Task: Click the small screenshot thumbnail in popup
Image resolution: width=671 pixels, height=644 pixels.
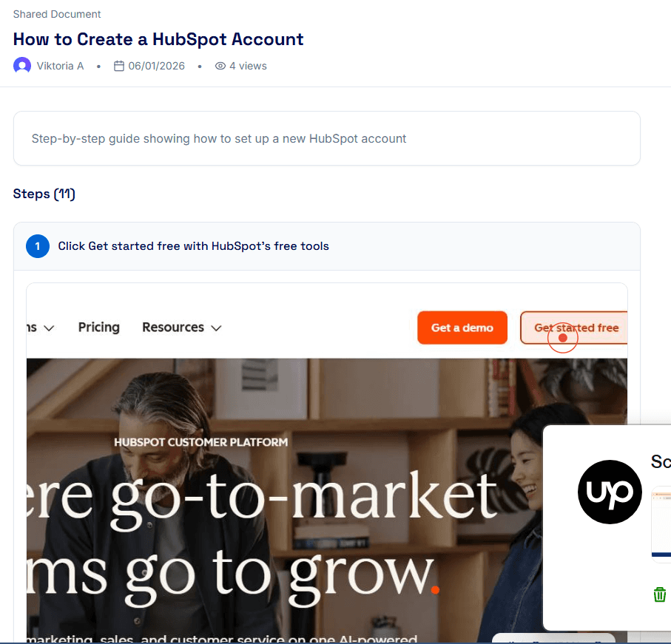Action: (x=661, y=522)
